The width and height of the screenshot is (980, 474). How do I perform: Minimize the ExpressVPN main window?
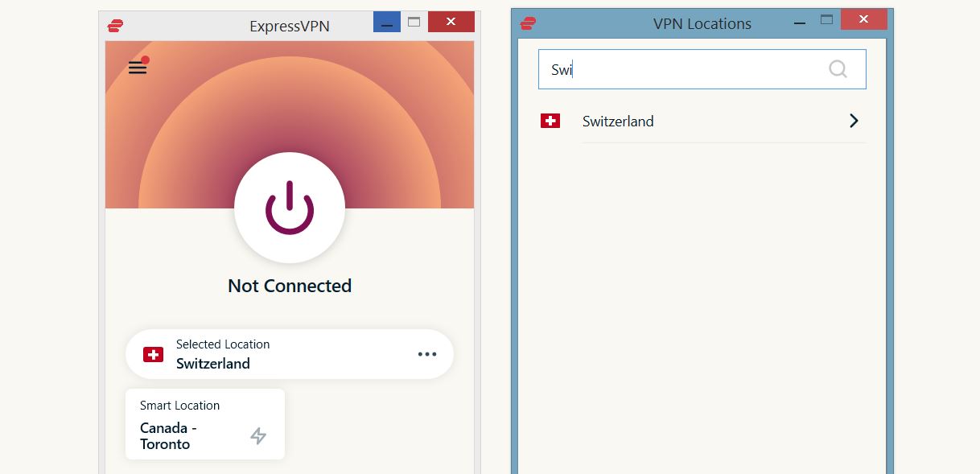tap(387, 22)
